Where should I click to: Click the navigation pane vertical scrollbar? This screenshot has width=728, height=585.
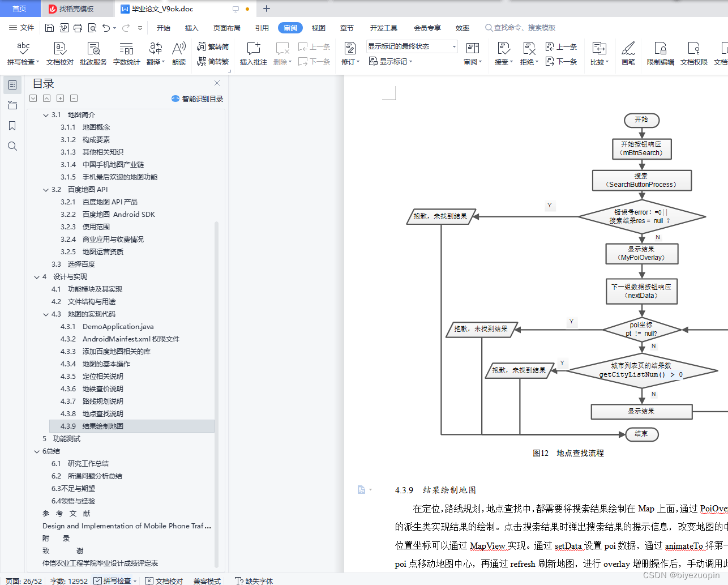click(x=217, y=395)
